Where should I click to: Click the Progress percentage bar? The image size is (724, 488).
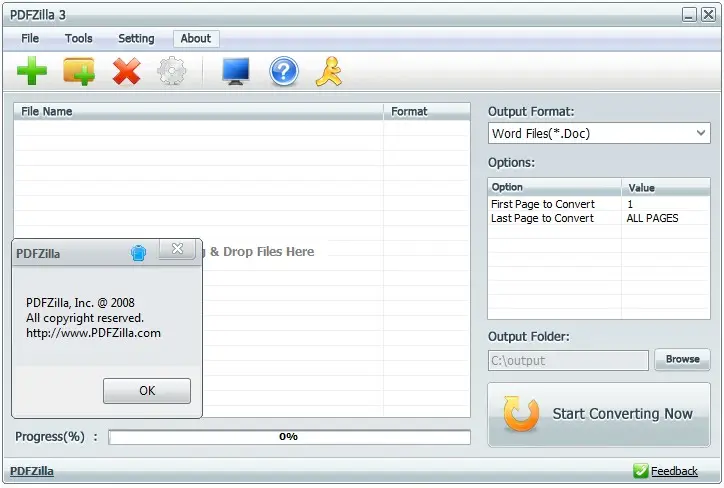click(290, 437)
